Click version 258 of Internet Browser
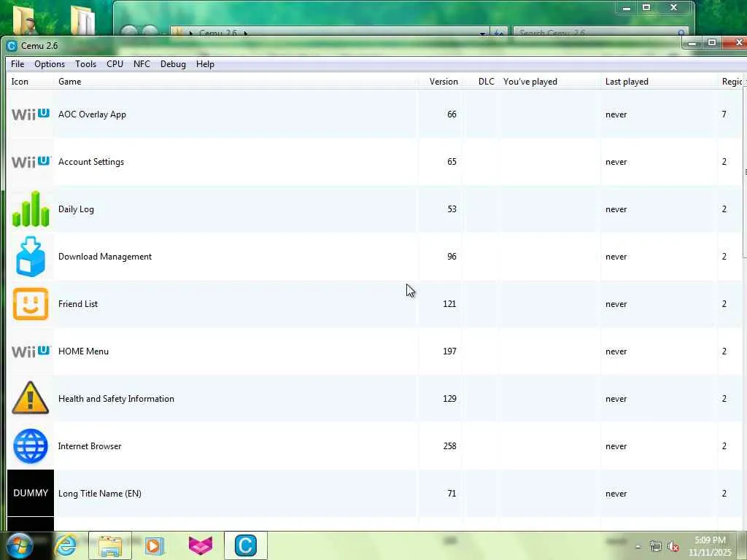Viewport: 747px width, 560px height. tap(449, 446)
